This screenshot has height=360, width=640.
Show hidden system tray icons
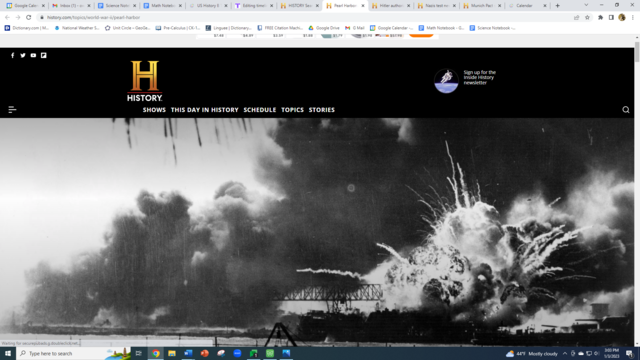click(x=565, y=353)
